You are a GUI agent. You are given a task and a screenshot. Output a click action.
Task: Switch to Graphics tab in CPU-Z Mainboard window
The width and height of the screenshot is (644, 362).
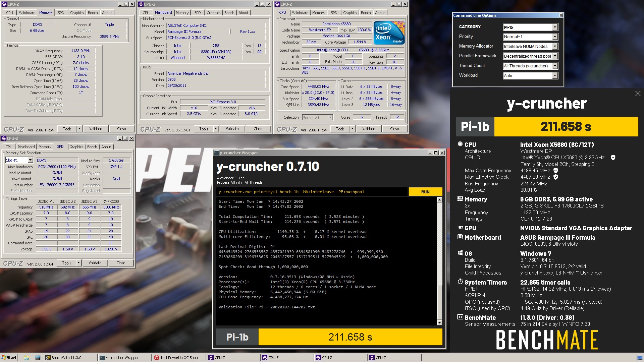213,13
